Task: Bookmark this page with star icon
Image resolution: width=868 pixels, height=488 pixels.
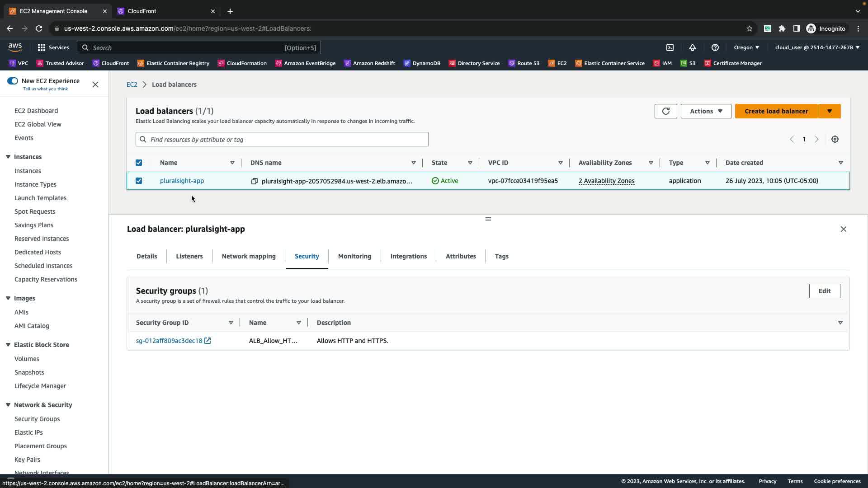Action: (x=749, y=28)
